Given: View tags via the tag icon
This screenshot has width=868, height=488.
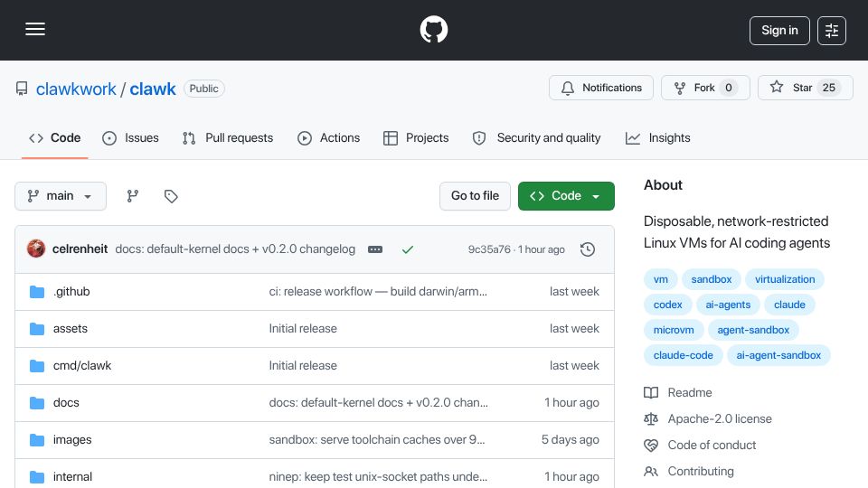Looking at the screenshot, I should pos(171,196).
